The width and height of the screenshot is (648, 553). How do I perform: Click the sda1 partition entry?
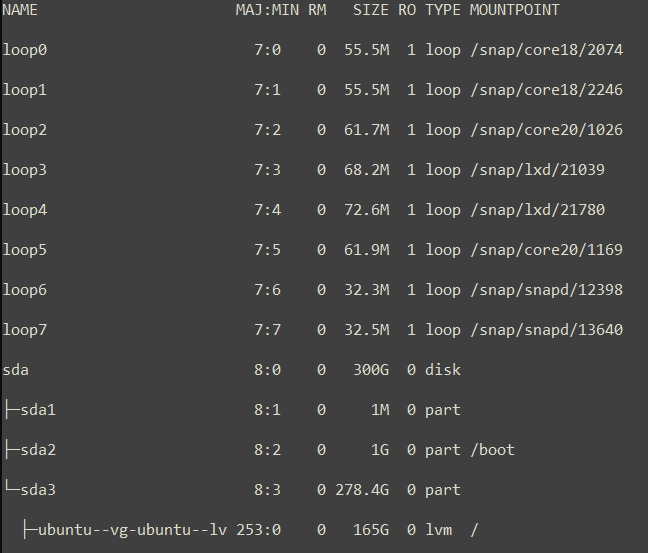tap(38, 410)
